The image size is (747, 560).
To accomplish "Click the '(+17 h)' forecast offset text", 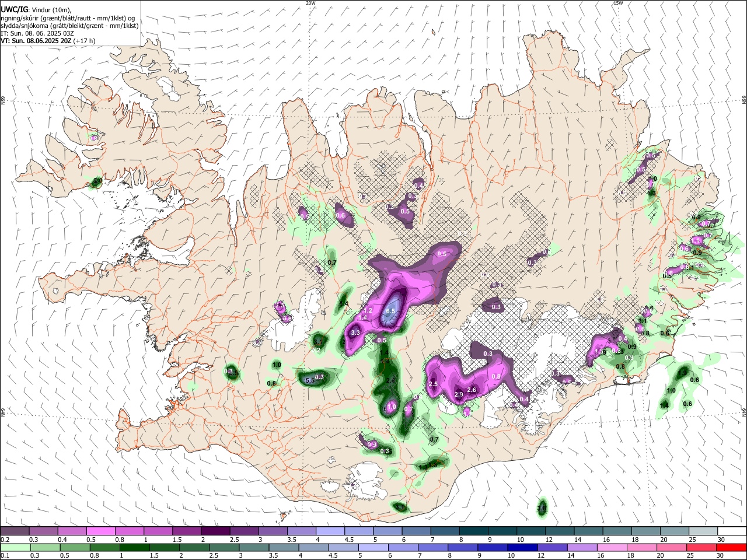I will 85,41.
